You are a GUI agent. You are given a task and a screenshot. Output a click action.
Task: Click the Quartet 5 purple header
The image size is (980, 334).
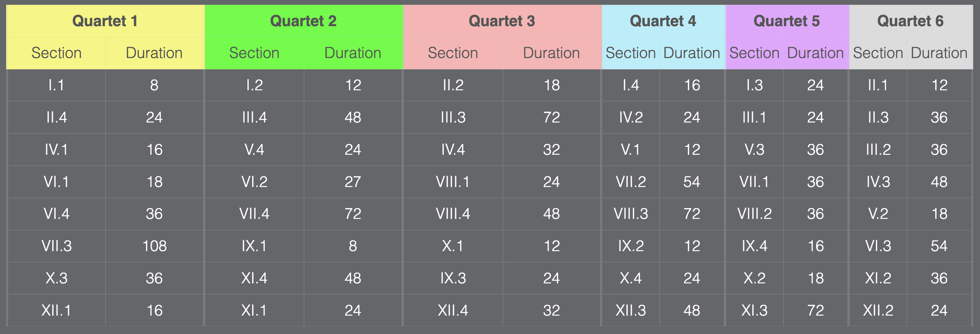click(x=787, y=21)
